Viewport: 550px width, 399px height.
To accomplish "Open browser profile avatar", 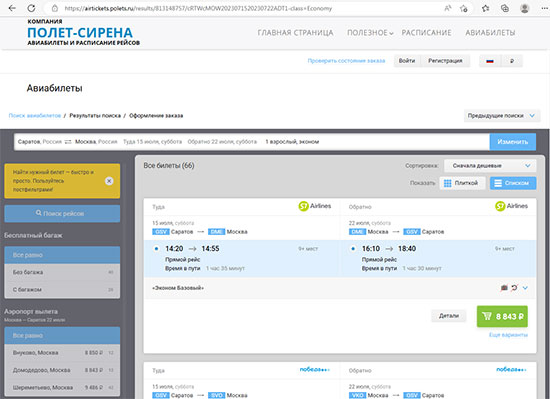I will [x=524, y=8].
